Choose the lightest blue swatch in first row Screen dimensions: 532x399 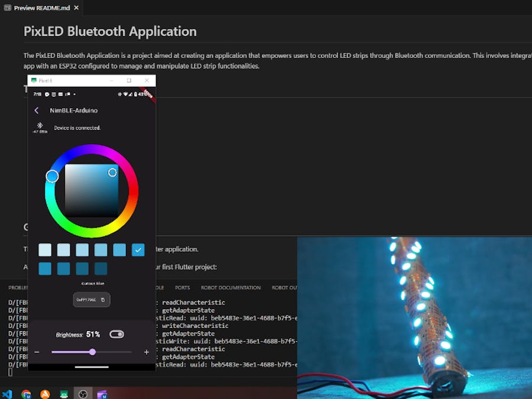coord(45,250)
